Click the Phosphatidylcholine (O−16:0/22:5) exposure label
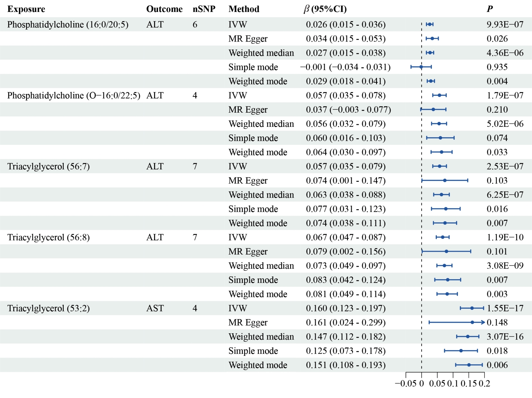 tap(74, 96)
